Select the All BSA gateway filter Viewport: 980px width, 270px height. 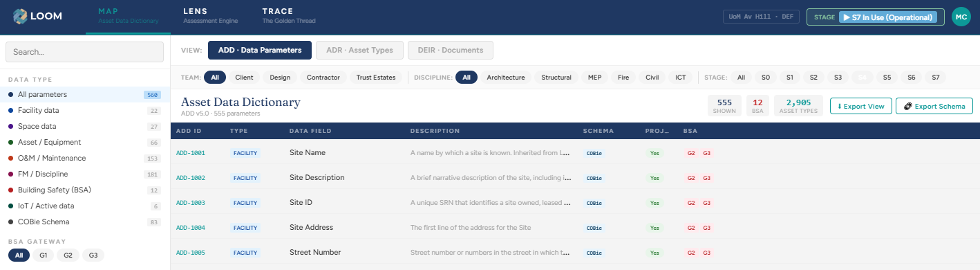(19, 255)
